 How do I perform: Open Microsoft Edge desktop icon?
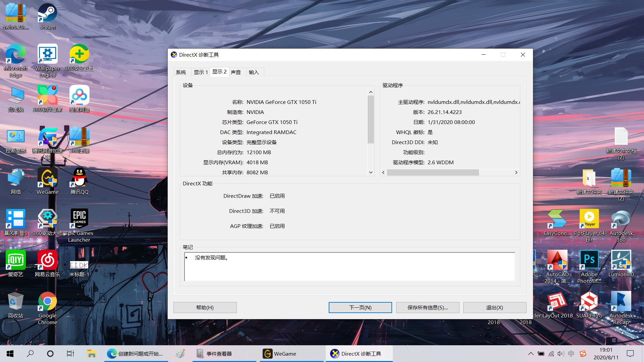pos(16,61)
